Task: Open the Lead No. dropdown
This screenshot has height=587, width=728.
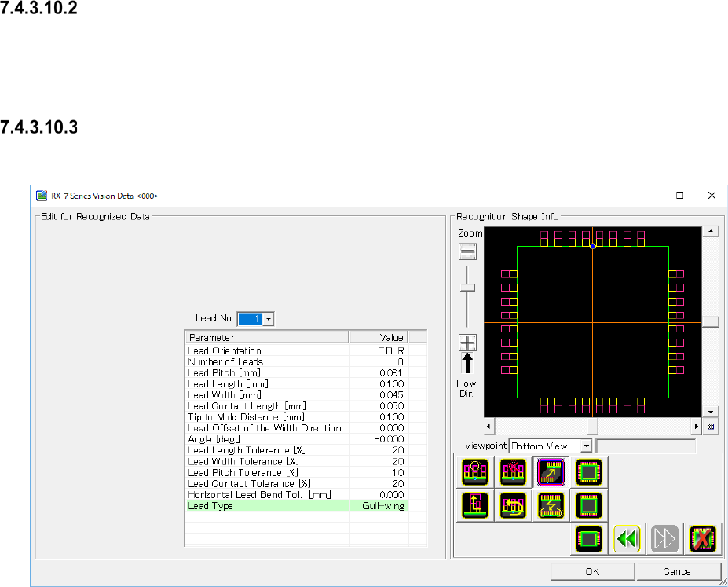Action: tap(269, 319)
